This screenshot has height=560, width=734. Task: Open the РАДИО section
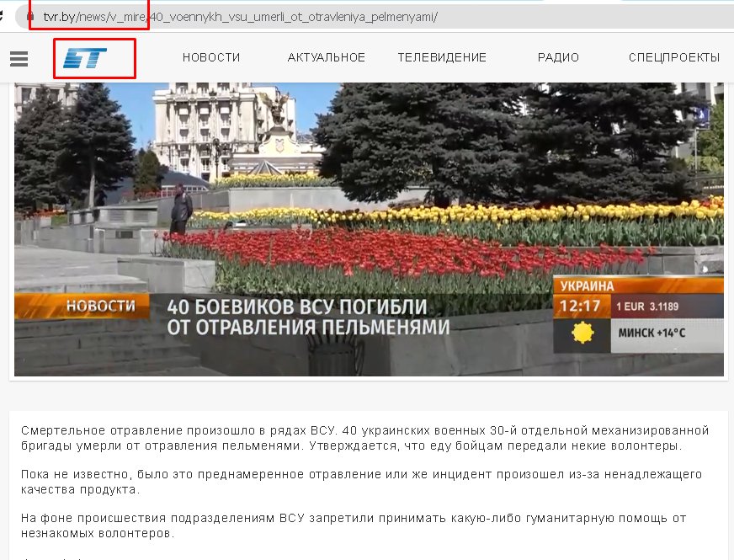point(558,57)
